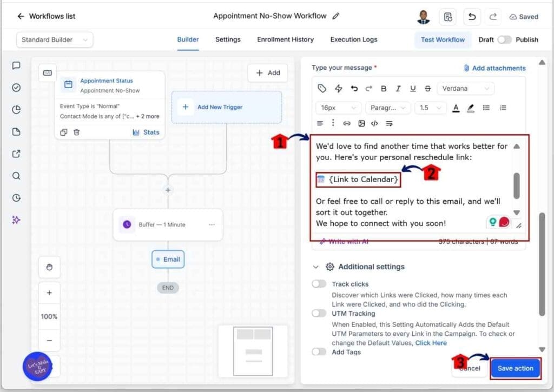The image size is (554, 392).
Task: Redo in the message editor toolbar
Action: pos(368,88)
